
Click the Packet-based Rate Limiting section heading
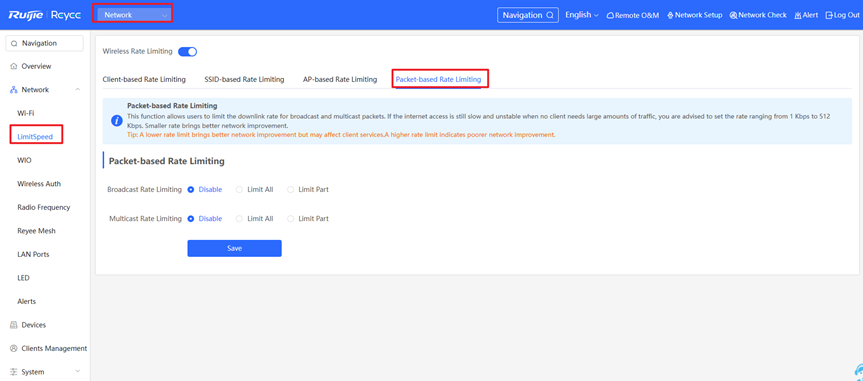pyautogui.click(x=167, y=161)
